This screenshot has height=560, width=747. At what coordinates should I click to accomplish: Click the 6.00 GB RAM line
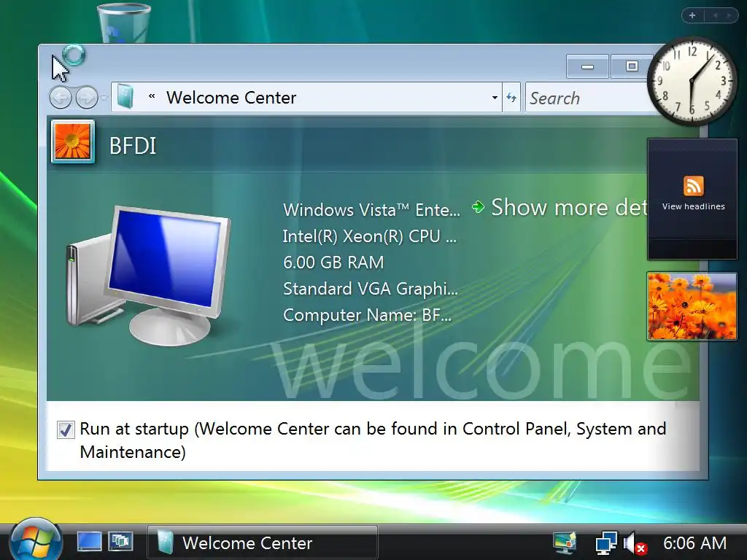(333, 262)
